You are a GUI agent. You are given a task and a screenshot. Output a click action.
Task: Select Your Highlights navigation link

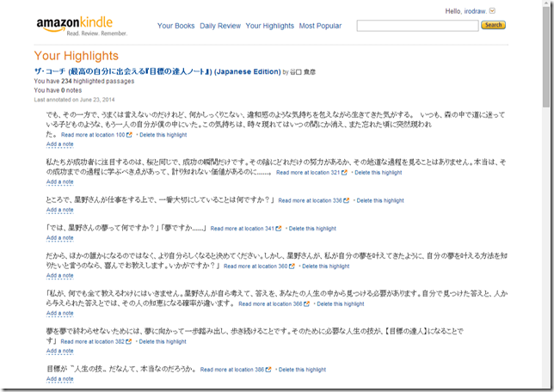269,26
